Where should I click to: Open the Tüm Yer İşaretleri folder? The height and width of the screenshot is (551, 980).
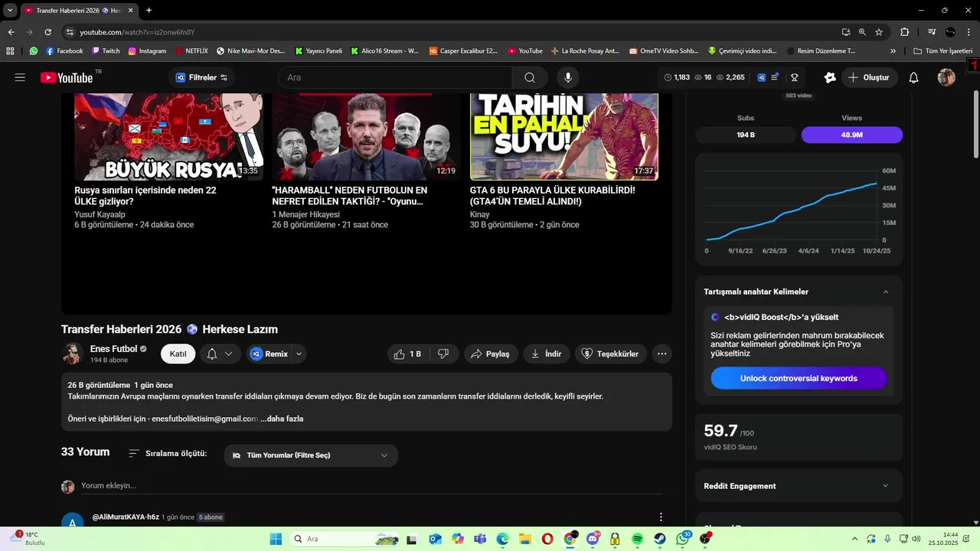click(942, 51)
